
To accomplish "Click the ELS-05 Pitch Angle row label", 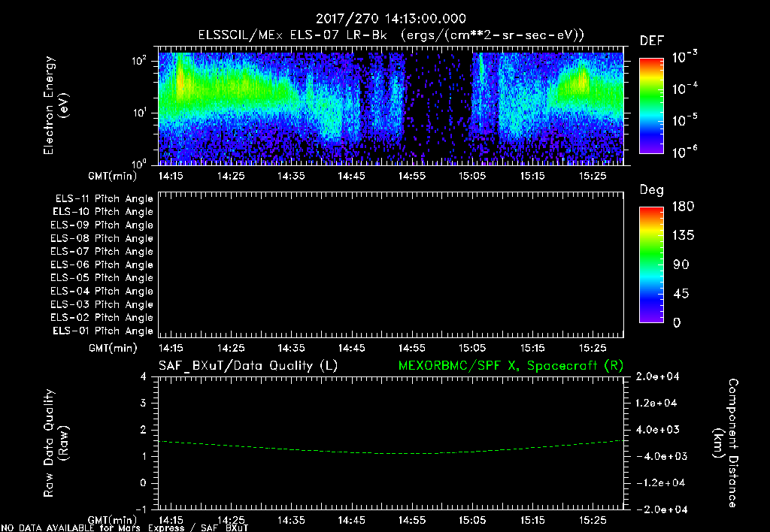I will [x=102, y=278].
